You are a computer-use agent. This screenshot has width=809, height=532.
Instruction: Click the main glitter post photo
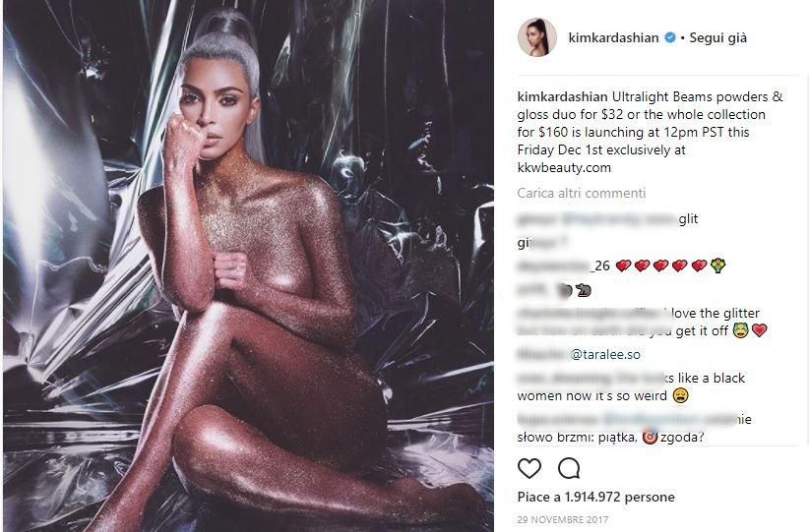[x=248, y=266]
